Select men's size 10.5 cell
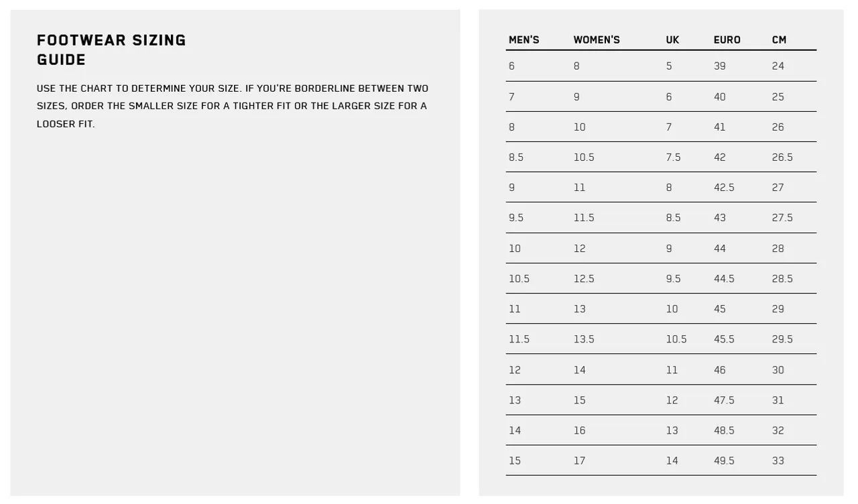Screen dimensions: 858x504 tap(519, 279)
